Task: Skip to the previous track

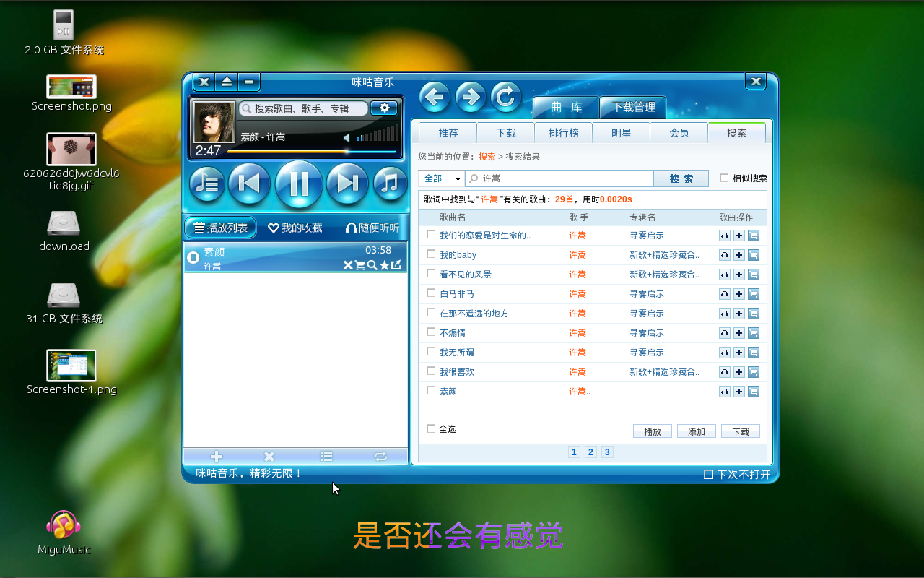Action: [249, 184]
